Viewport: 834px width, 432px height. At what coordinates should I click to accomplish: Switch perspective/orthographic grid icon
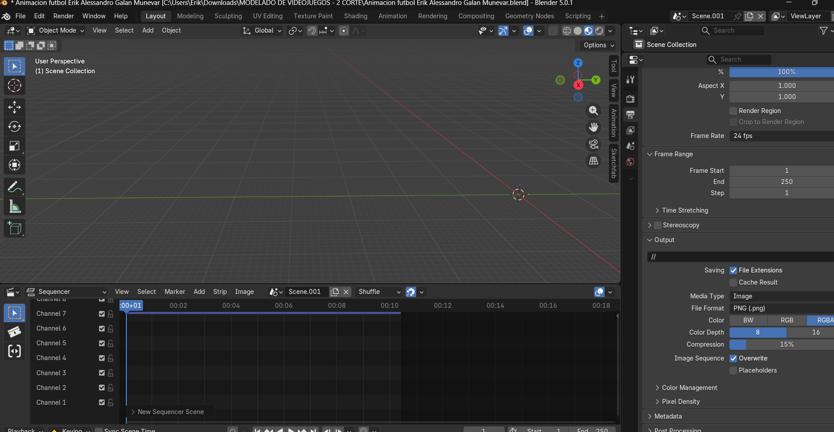click(x=593, y=161)
